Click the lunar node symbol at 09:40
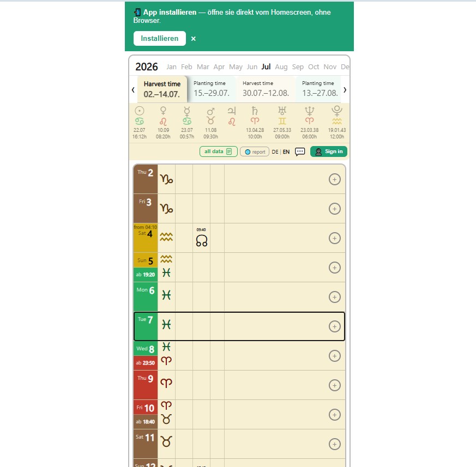The image size is (476, 467). (x=202, y=241)
